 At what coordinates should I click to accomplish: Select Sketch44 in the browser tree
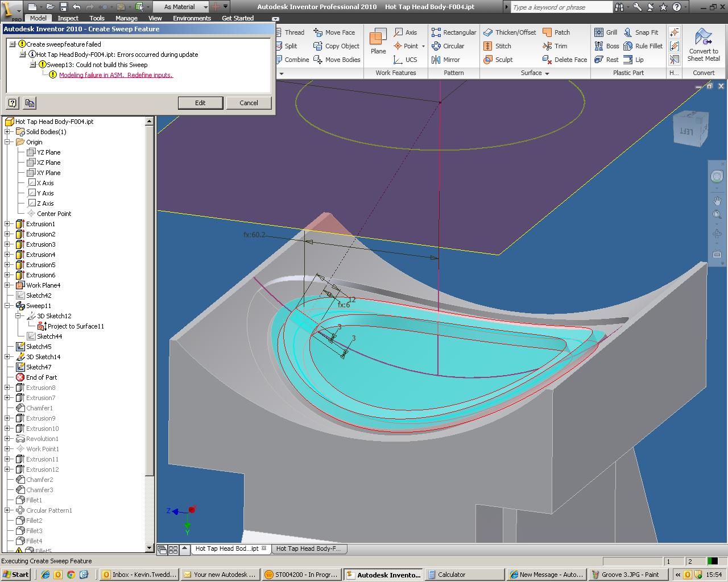tap(44, 336)
